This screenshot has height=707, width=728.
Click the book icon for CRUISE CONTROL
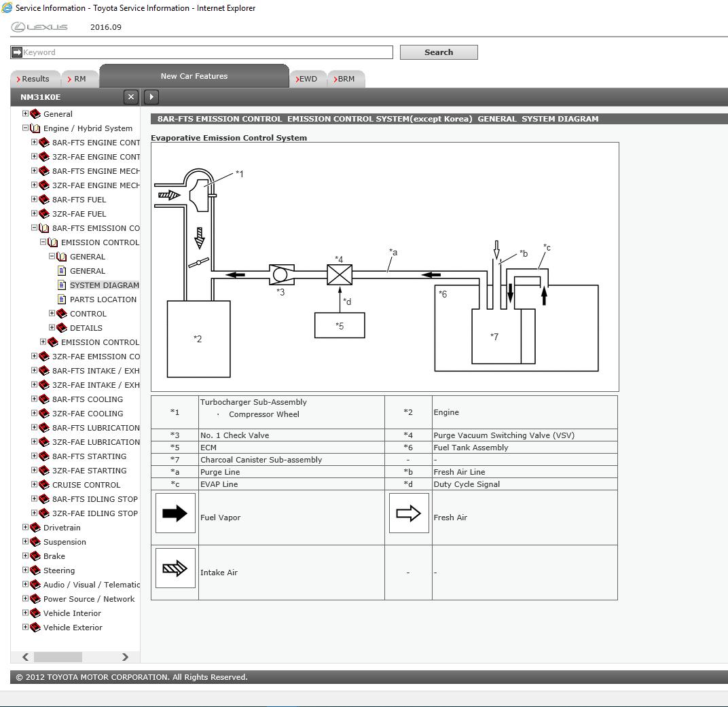[44, 485]
